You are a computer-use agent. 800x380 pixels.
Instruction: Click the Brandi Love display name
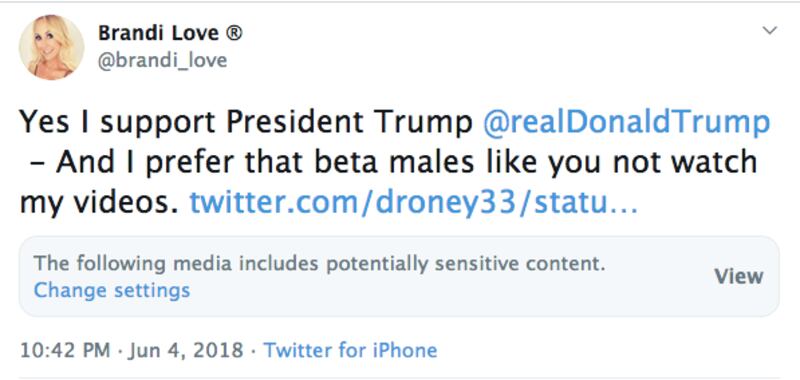158,34
